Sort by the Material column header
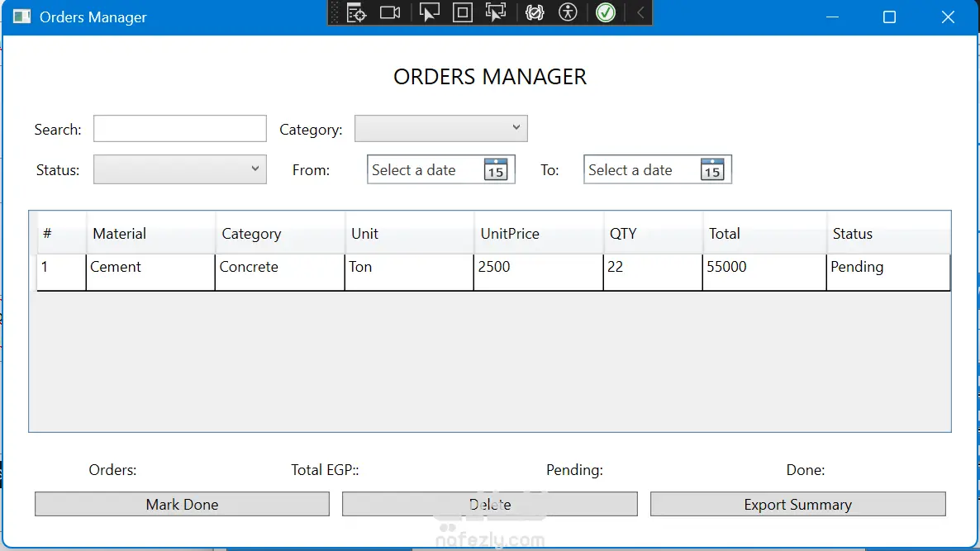The height and width of the screenshot is (551, 980). (x=150, y=233)
